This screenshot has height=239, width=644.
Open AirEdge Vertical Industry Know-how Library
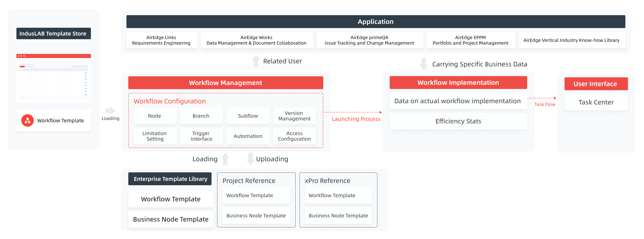572,40
